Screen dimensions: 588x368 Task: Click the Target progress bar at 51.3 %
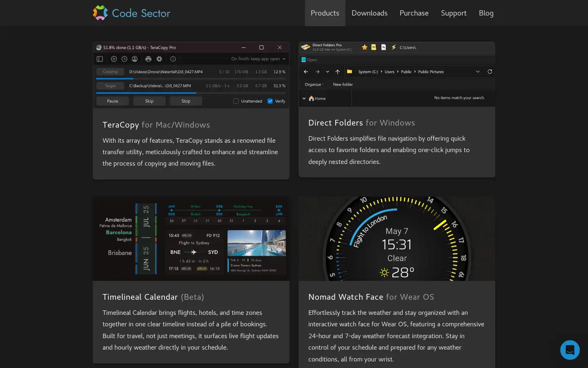click(191, 93)
